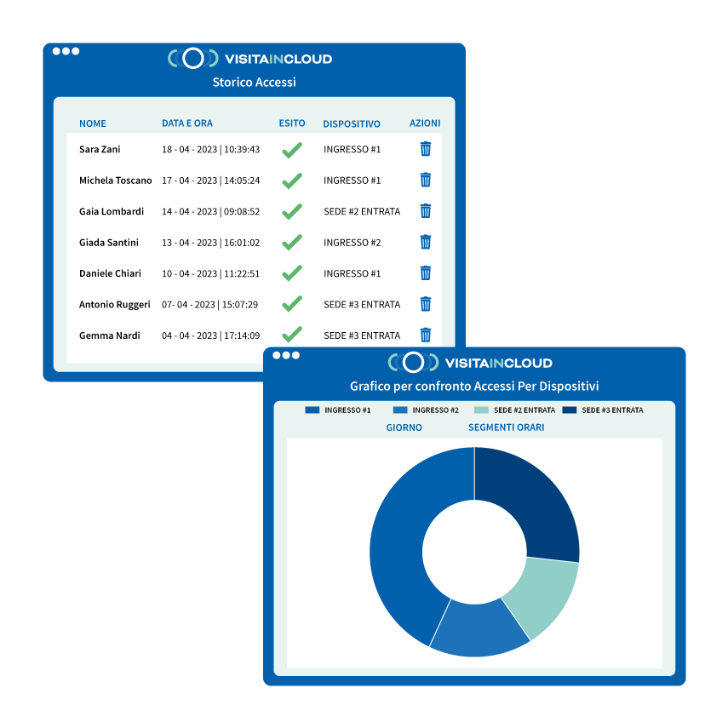Click the AZIONI column header
Viewport: 728px width, 728px height.
click(425, 123)
